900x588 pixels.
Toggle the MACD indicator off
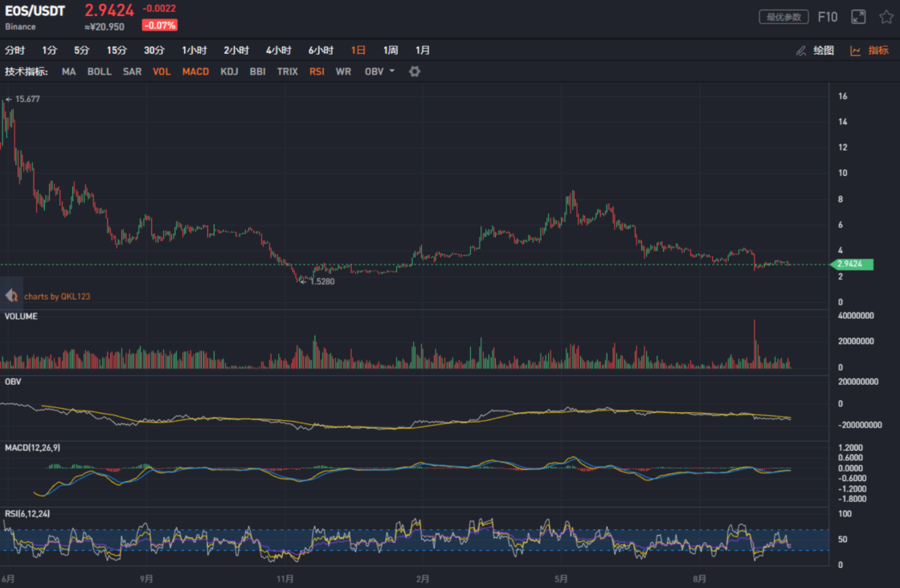coord(195,71)
